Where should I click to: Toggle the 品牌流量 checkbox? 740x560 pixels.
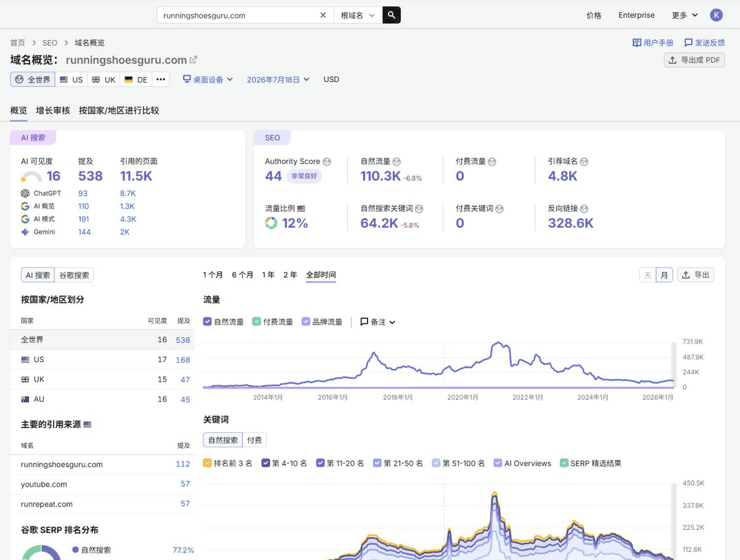pyautogui.click(x=306, y=321)
